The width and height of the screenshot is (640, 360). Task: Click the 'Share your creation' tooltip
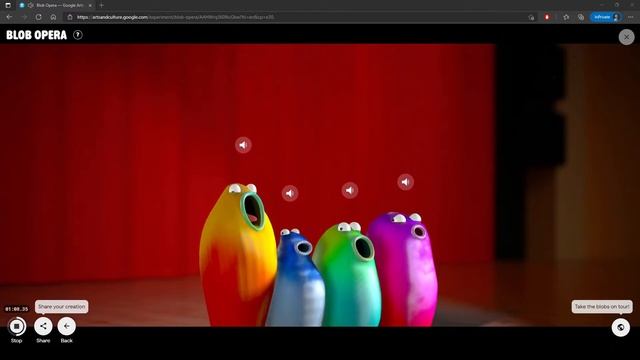click(62, 307)
